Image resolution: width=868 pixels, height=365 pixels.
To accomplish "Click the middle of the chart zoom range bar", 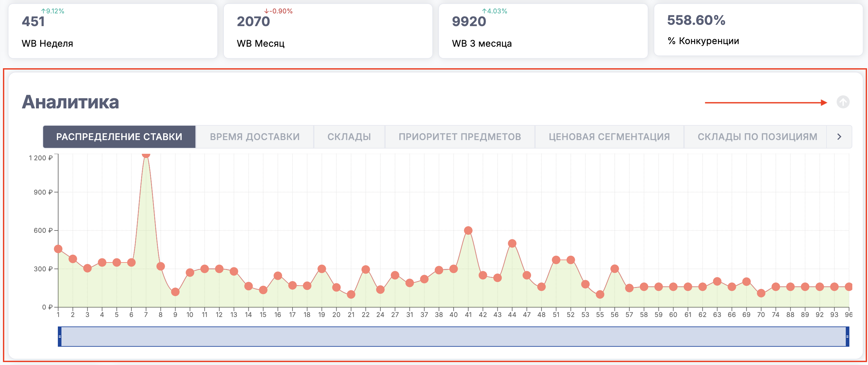I will [453, 336].
